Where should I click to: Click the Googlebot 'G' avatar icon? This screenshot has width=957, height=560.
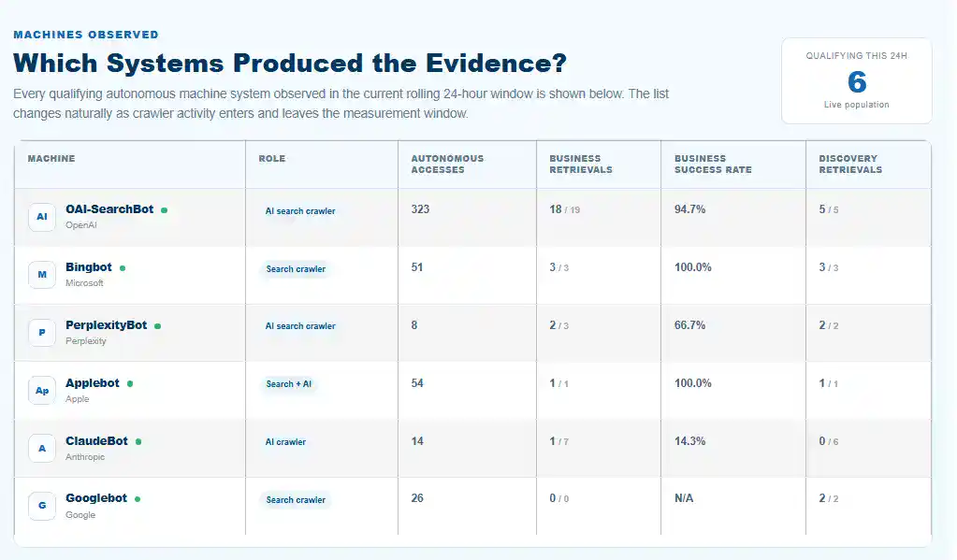(42, 506)
